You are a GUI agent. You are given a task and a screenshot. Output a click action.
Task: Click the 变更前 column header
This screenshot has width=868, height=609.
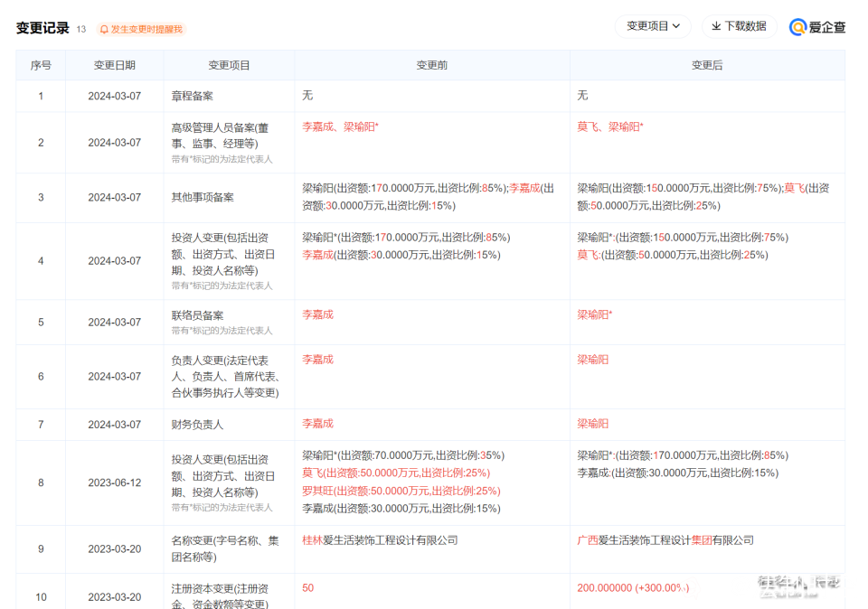click(x=431, y=65)
